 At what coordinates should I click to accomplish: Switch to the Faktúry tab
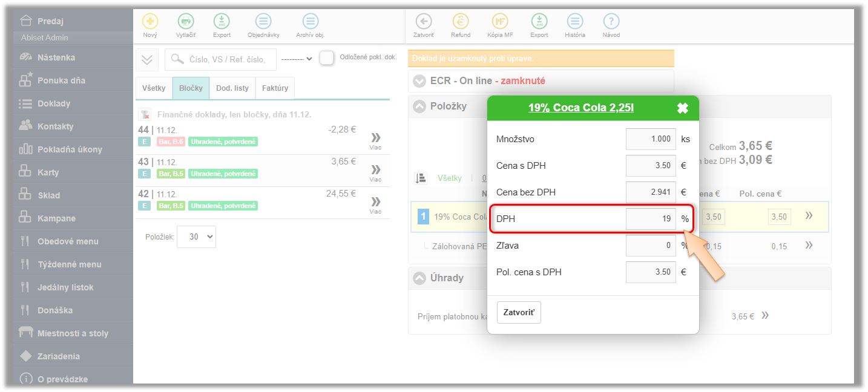(x=275, y=88)
